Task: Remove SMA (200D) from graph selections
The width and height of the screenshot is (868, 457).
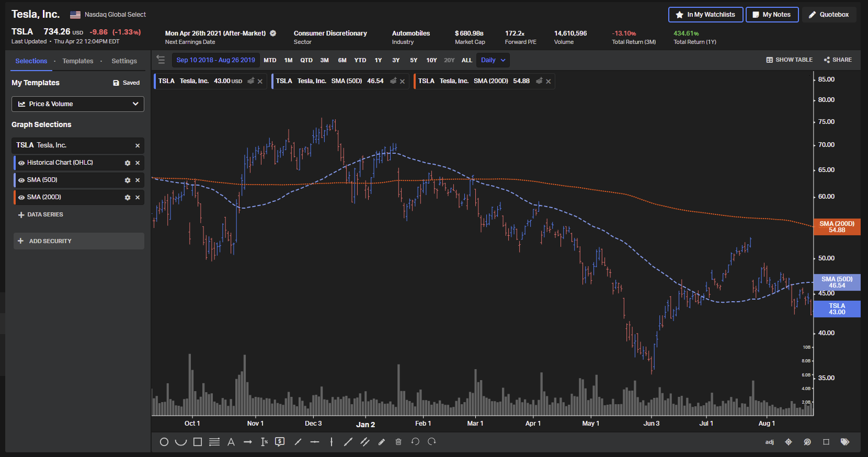Action: [138, 197]
